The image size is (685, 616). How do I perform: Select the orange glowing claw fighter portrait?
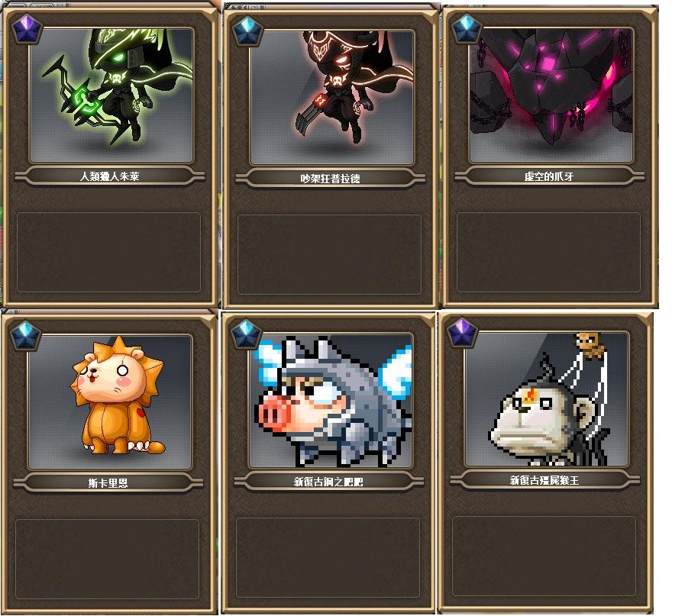coord(332,97)
